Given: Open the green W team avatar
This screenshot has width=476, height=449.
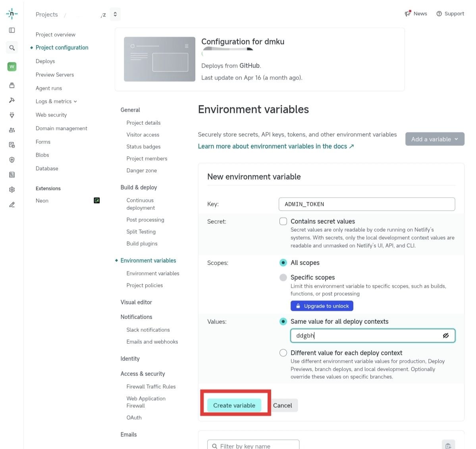Looking at the screenshot, I should click(12, 66).
